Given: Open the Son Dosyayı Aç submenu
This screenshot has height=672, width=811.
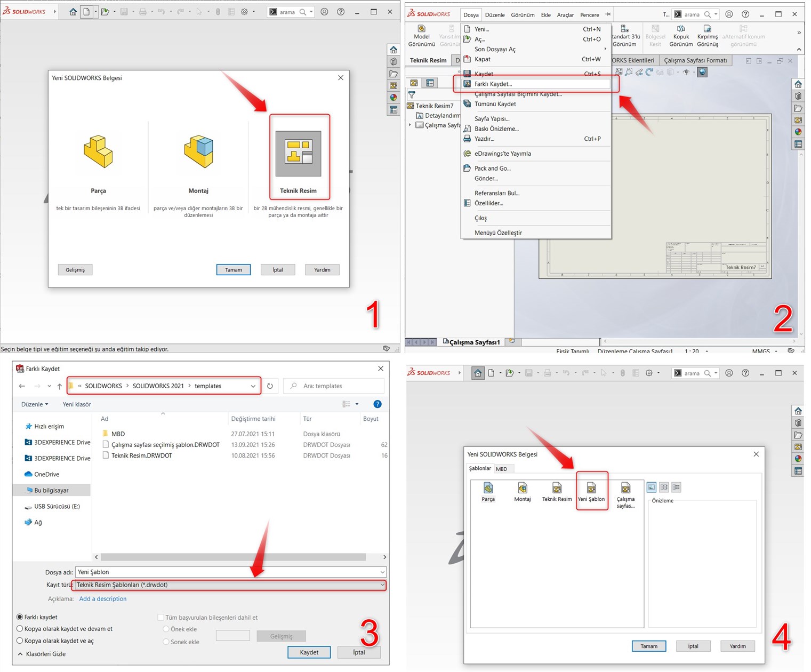Looking at the screenshot, I should pyautogui.click(x=536, y=49).
